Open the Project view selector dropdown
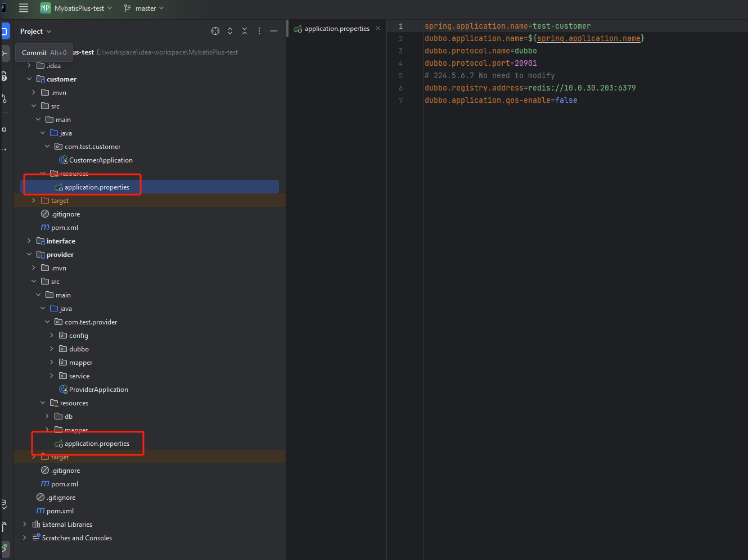The image size is (748, 560). (36, 31)
